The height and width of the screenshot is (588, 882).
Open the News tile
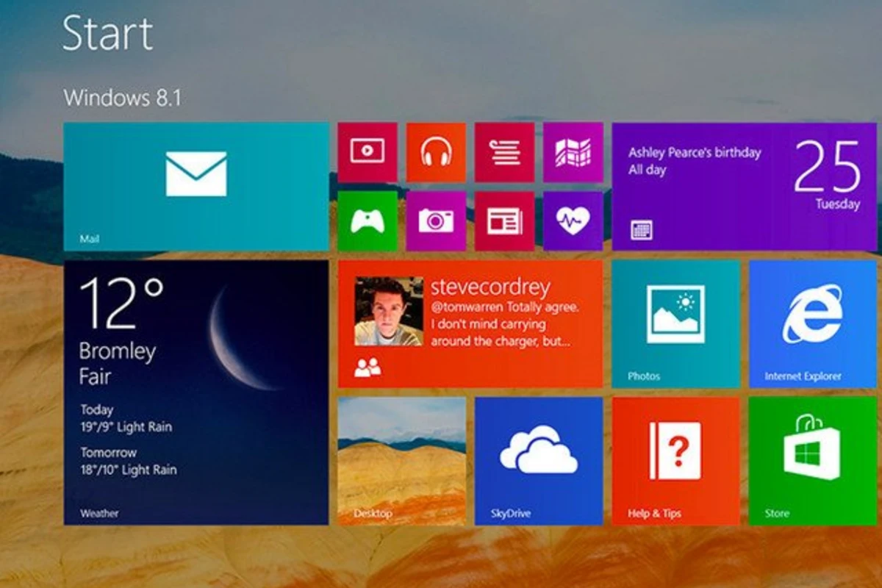pyautogui.click(x=504, y=221)
